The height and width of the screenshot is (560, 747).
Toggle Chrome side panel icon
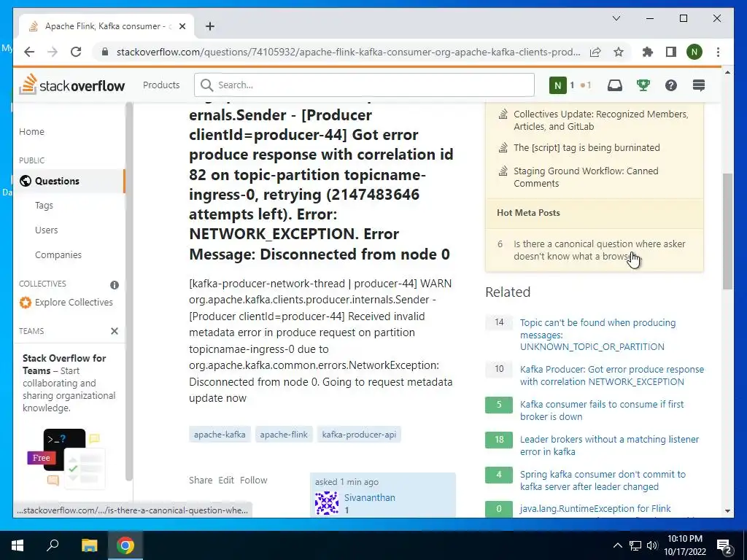pos(671,52)
